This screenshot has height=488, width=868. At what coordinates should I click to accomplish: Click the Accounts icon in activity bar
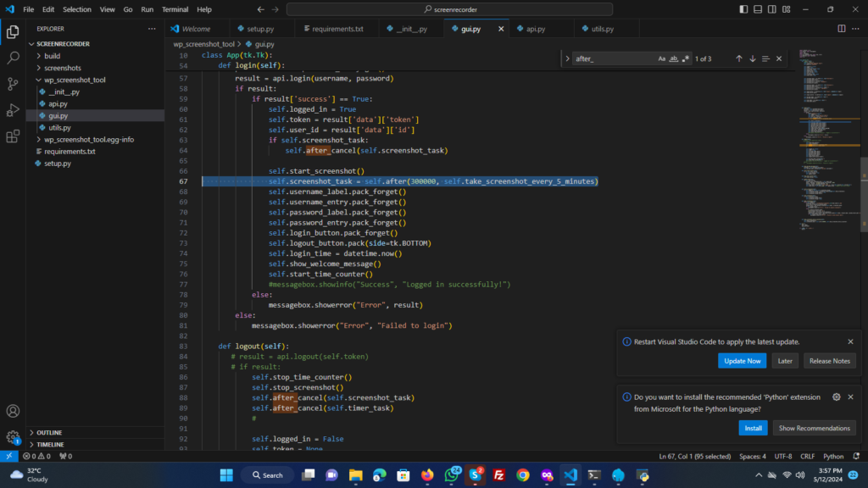point(13,411)
